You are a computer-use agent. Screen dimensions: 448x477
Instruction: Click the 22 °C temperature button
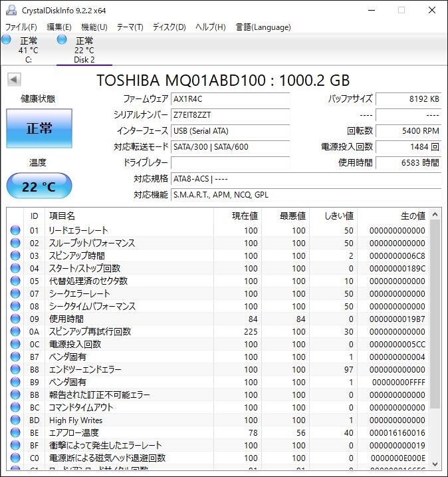pyautogui.click(x=39, y=186)
